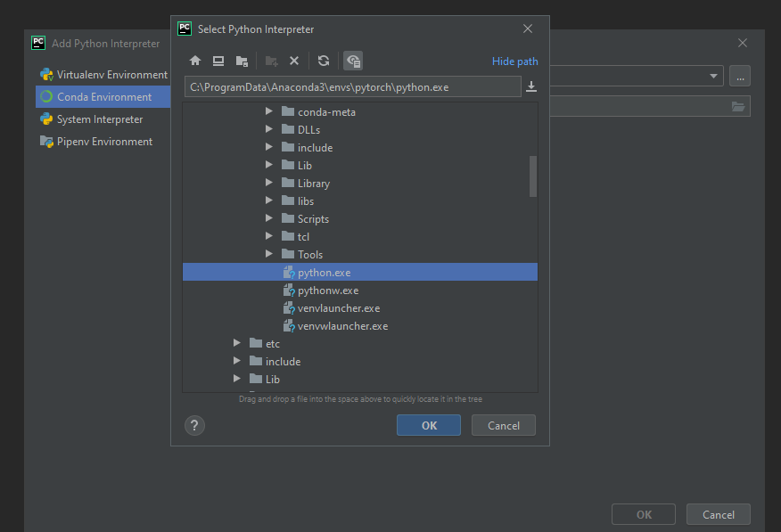The height and width of the screenshot is (532, 781).
Task: Edit the interpreter path text field
Action: (353, 86)
